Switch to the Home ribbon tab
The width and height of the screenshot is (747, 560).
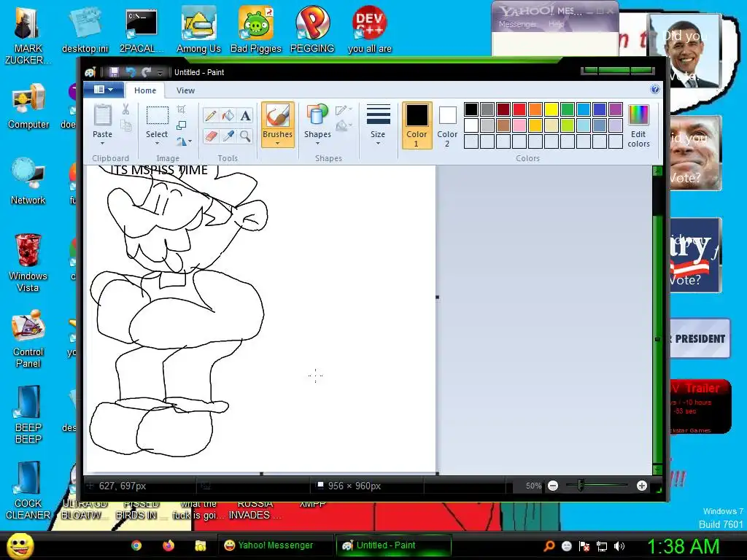click(x=145, y=90)
